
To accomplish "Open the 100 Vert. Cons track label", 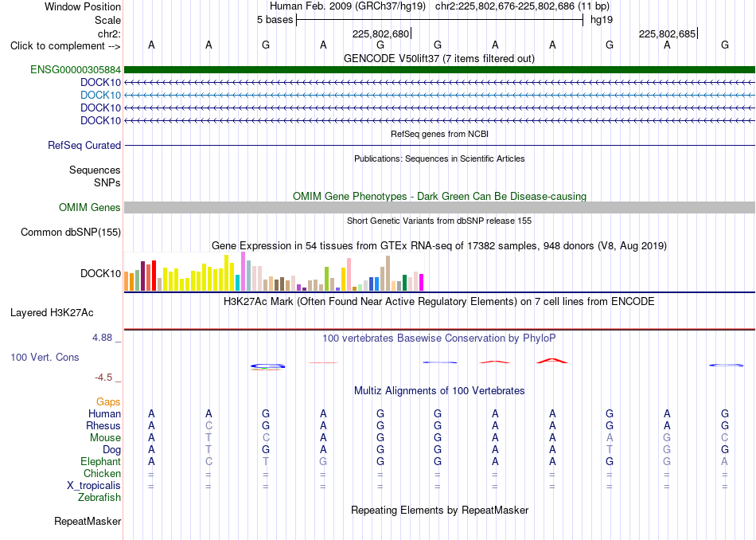I will 45,357.
